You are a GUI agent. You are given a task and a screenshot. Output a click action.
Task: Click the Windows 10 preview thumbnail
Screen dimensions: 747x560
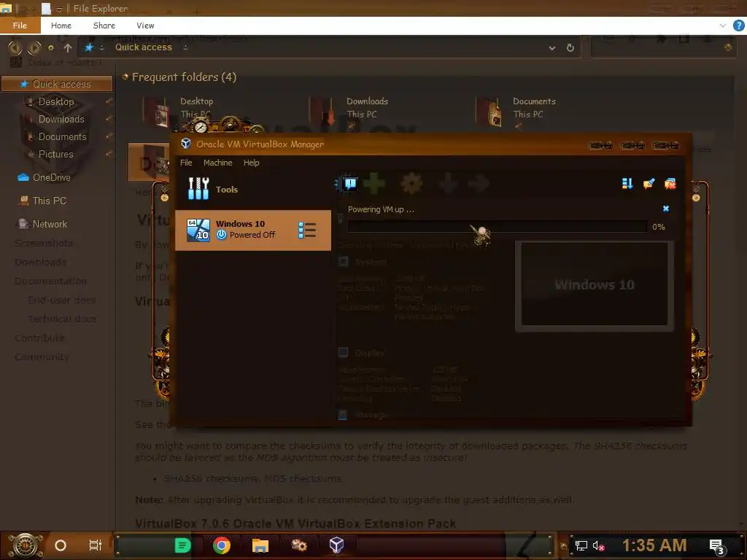[x=594, y=284]
